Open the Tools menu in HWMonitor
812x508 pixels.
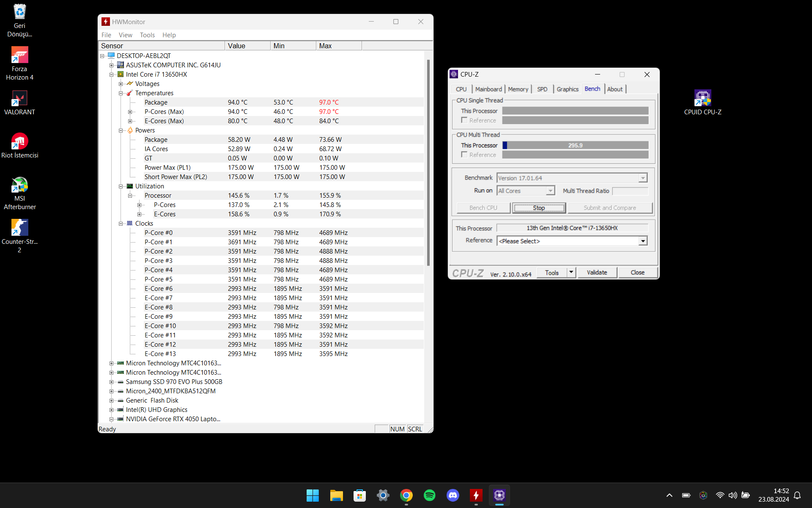click(x=147, y=35)
